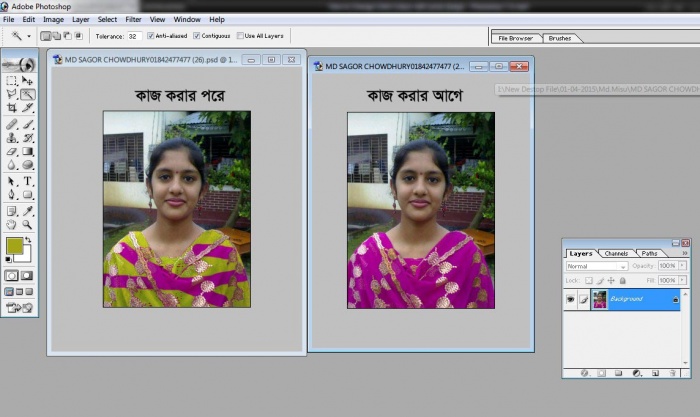The image size is (700, 417).
Task: Switch to the Channels tab
Action: 616,254
